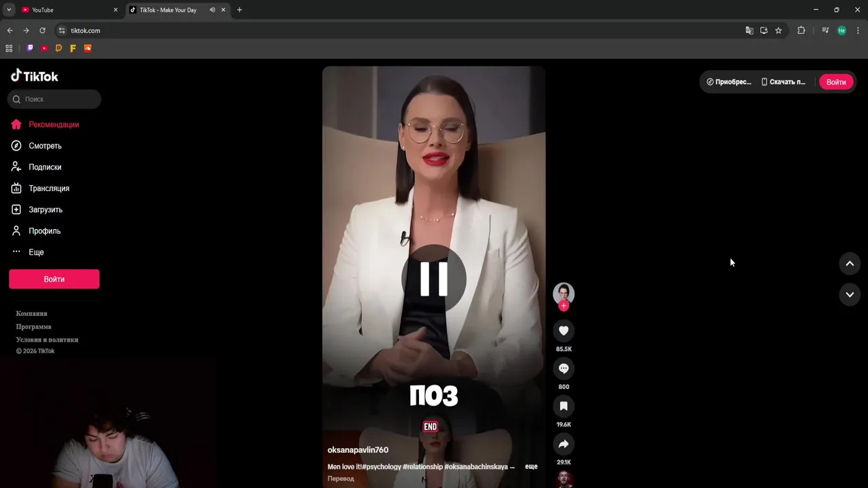This screenshot has height=488, width=868.
Task: Expand caption with еще link
Action: [531, 466]
